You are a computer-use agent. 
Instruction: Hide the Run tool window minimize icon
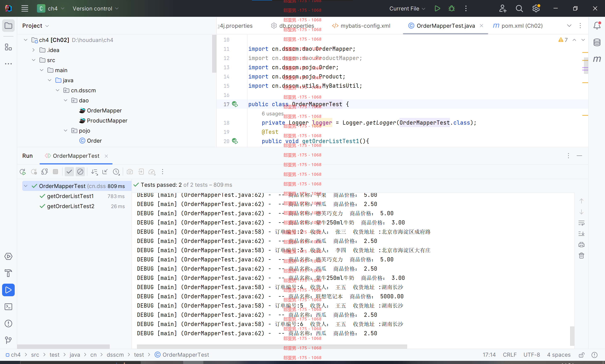click(579, 156)
